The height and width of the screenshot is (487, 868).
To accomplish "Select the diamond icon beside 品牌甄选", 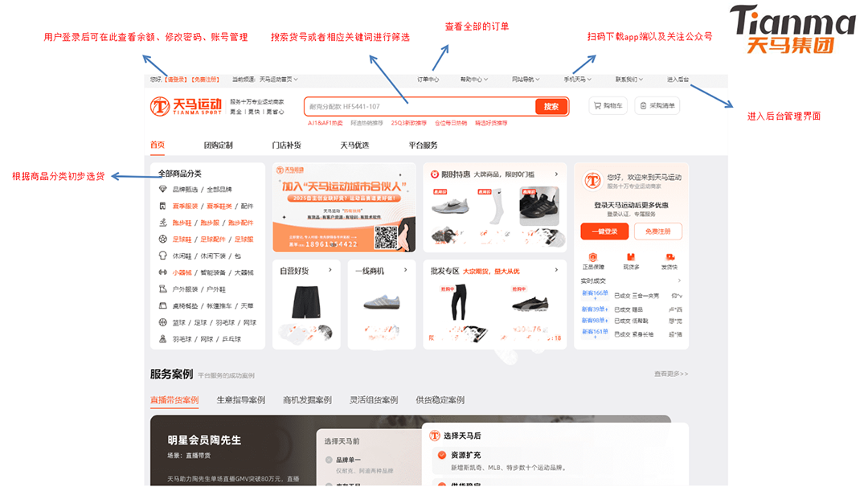I will tap(162, 190).
